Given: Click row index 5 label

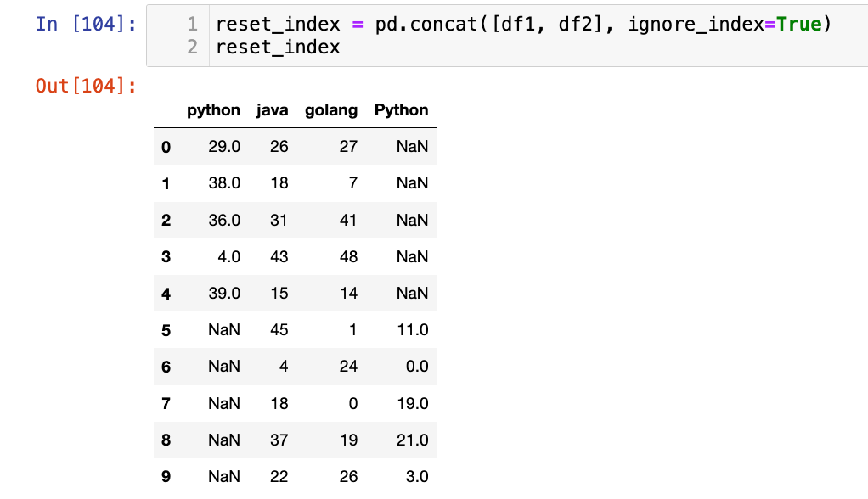Looking at the screenshot, I should click(x=166, y=330).
